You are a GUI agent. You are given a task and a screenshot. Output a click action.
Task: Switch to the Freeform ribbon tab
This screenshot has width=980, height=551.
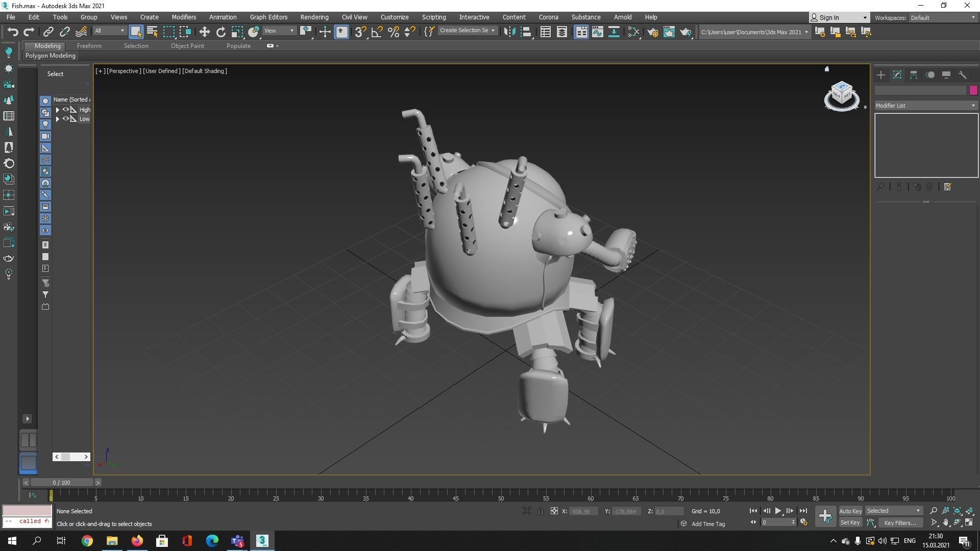click(x=89, y=46)
